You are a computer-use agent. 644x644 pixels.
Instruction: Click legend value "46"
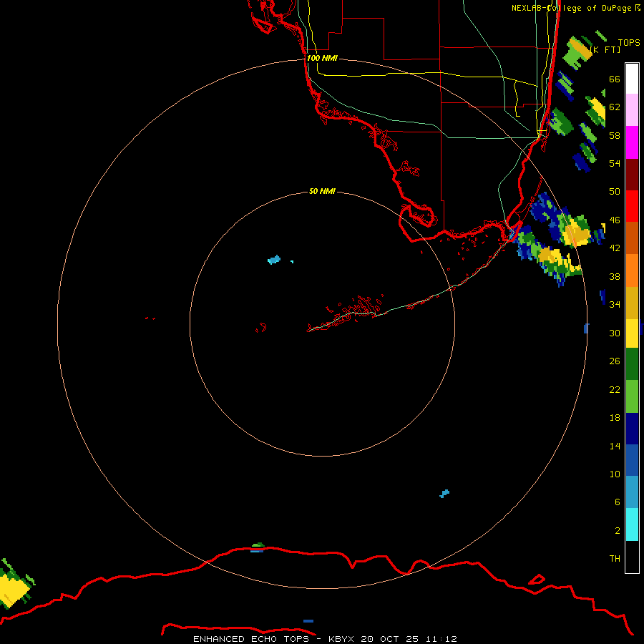click(x=615, y=220)
